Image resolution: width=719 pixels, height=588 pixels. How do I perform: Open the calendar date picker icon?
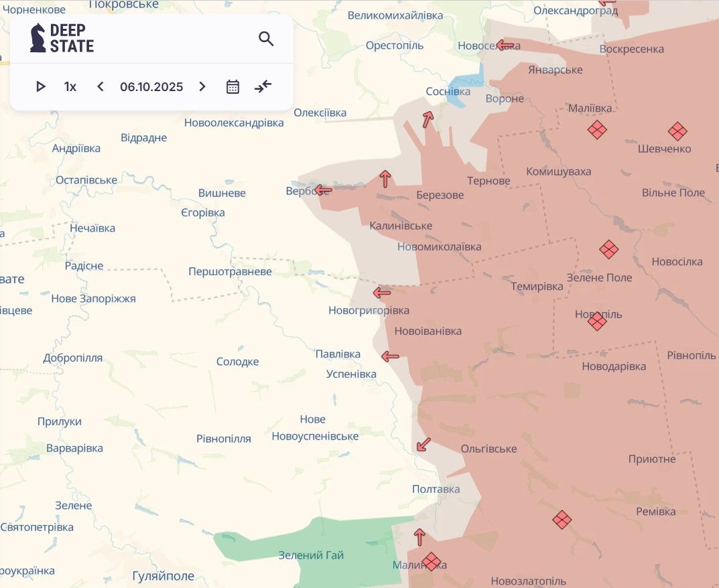233,86
